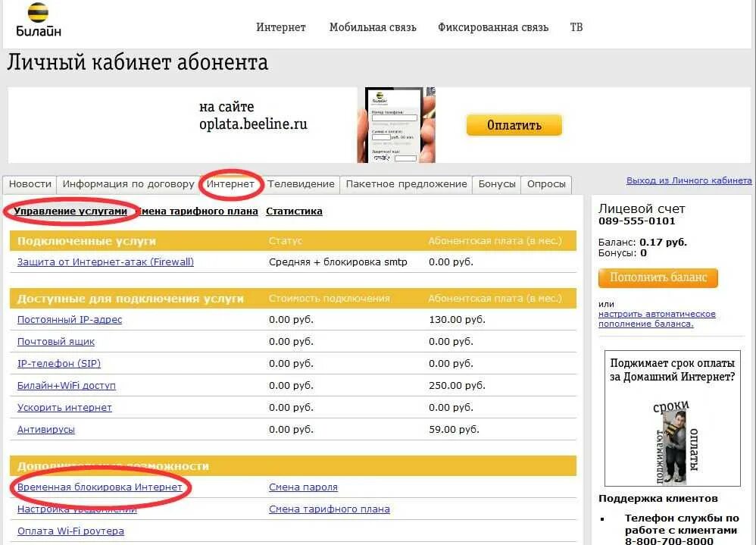
Task: Open Защита от Интернет-атак (Firewall) service
Action: tap(105, 262)
